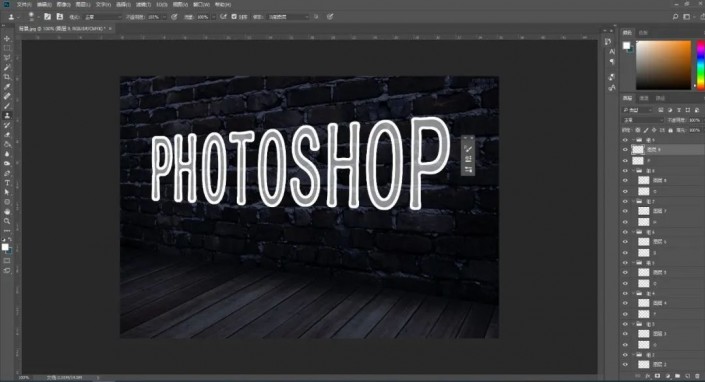The height and width of the screenshot is (382, 705).
Task: Open the Brush Settings panel from options bar
Action: point(47,17)
